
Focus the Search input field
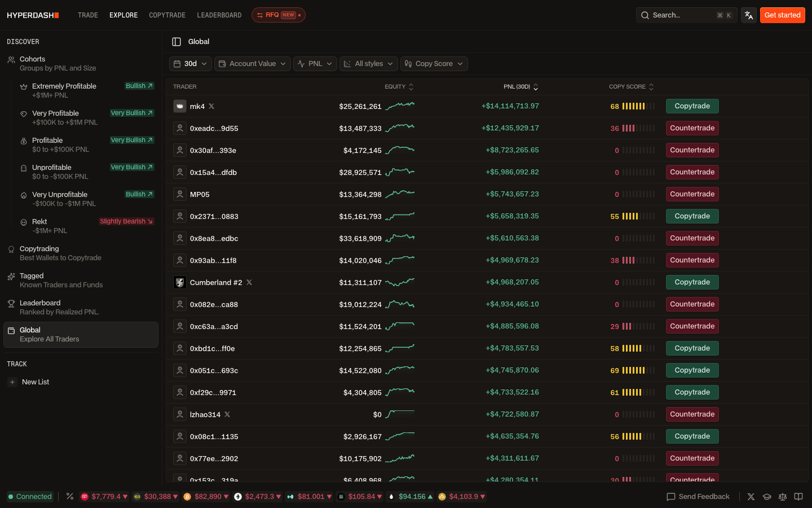point(687,15)
